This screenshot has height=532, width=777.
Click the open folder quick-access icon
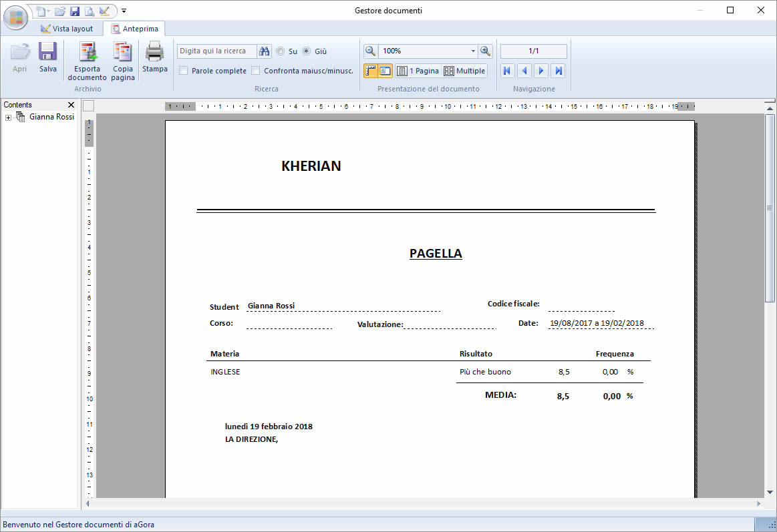pyautogui.click(x=60, y=11)
